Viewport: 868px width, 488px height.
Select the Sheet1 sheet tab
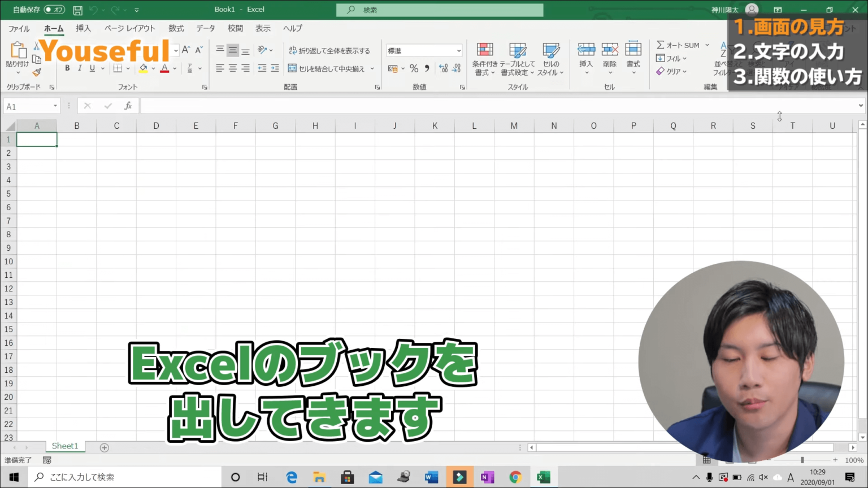pos(65,446)
